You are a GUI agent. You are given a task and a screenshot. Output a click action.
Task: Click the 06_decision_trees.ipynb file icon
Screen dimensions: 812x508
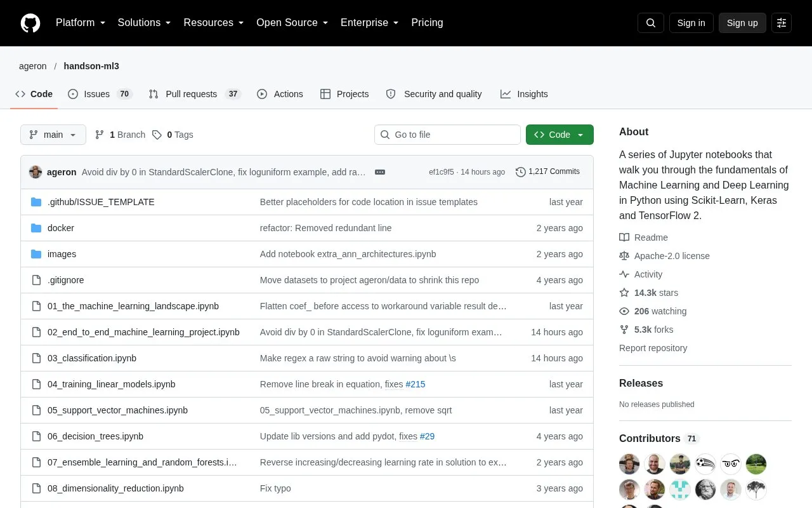tap(36, 436)
